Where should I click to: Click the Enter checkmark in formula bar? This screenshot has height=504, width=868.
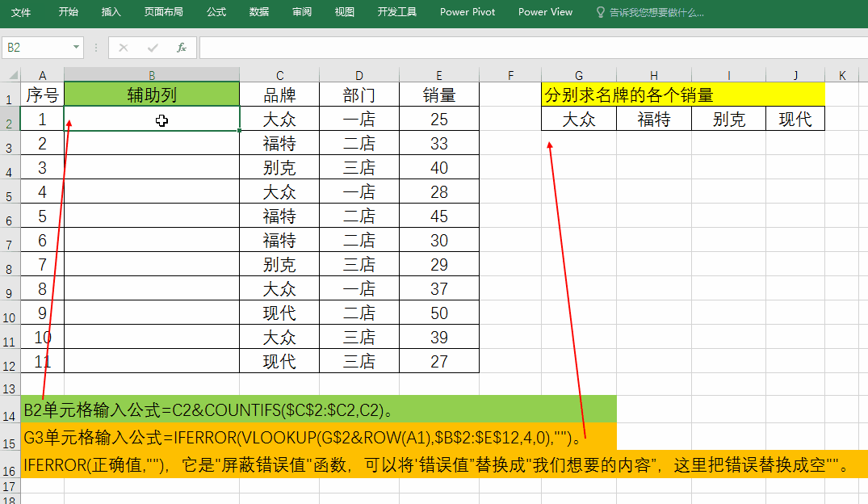[x=153, y=48]
